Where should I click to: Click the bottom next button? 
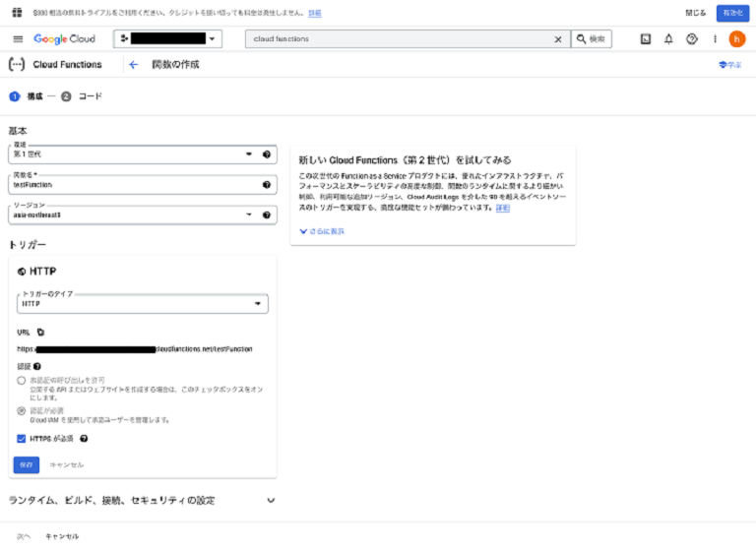pyautogui.click(x=24, y=536)
